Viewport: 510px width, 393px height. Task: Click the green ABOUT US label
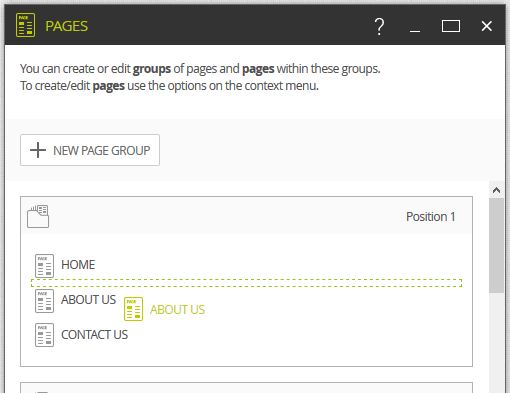(x=177, y=310)
